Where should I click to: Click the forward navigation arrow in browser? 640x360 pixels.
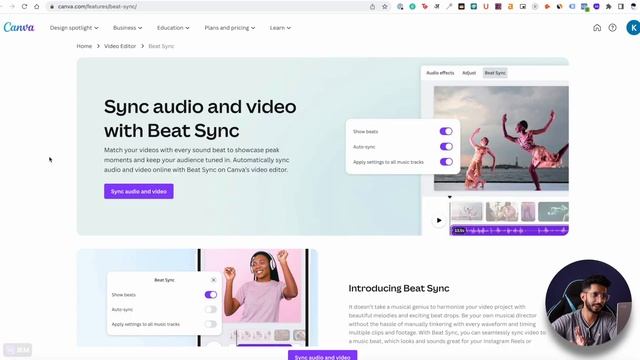(12, 7)
